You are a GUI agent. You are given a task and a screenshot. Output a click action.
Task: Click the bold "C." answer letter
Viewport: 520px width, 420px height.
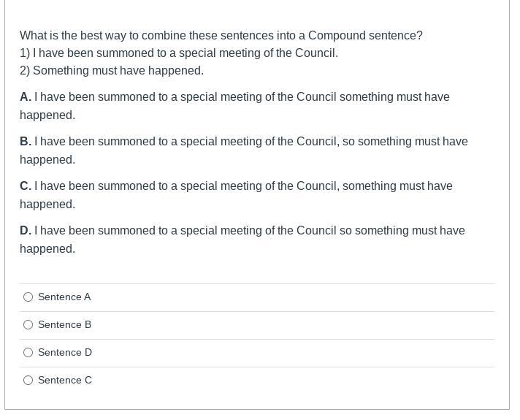(26, 186)
